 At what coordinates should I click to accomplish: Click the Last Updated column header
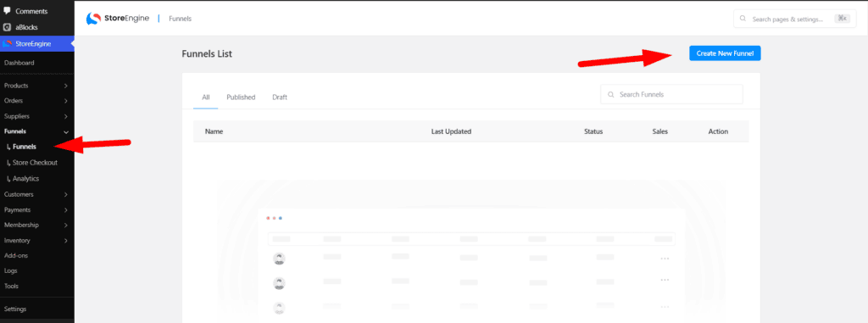tap(451, 132)
